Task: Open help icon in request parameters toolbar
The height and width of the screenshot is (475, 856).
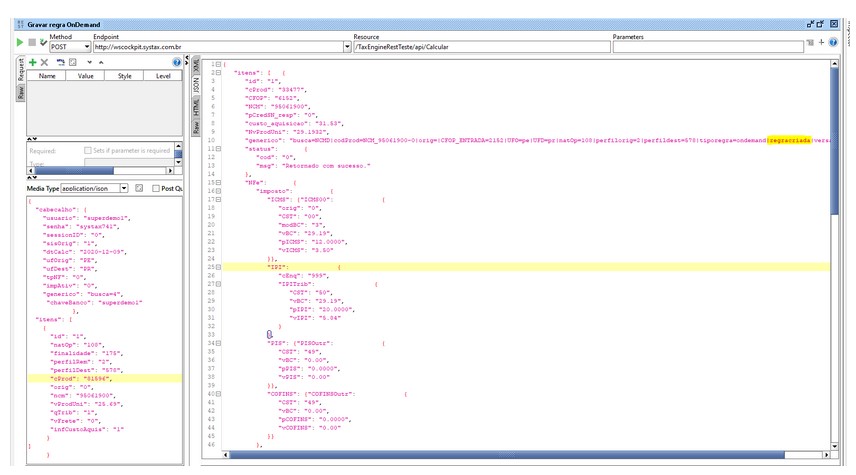Action: [x=176, y=62]
